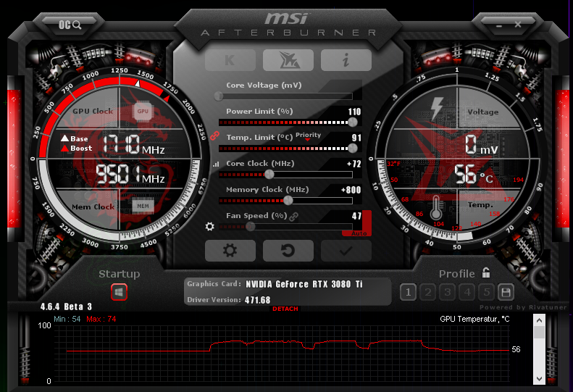Click the Power Limit slider handle
The image size is (573, 392).
click(x=353, y=122)
